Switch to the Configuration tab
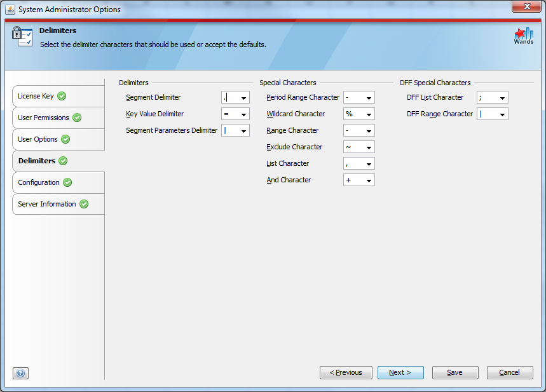Viewport: 546px width, 392px height. click(58, 182)
